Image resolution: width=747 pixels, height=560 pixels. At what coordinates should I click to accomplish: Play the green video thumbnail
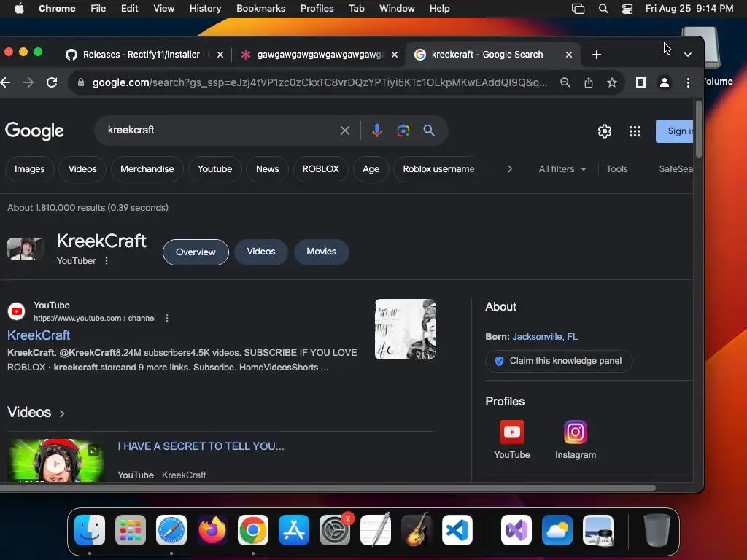click(x=56, y=461)
